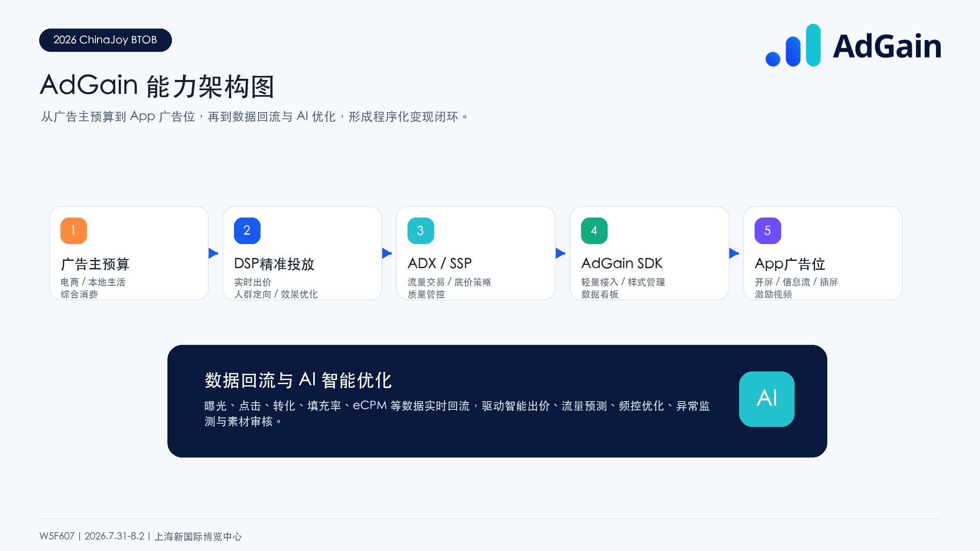Click the AdGain 能力架构图 main heading
Viewport: 980px width, 551px height.
click(x=157, y=86)
